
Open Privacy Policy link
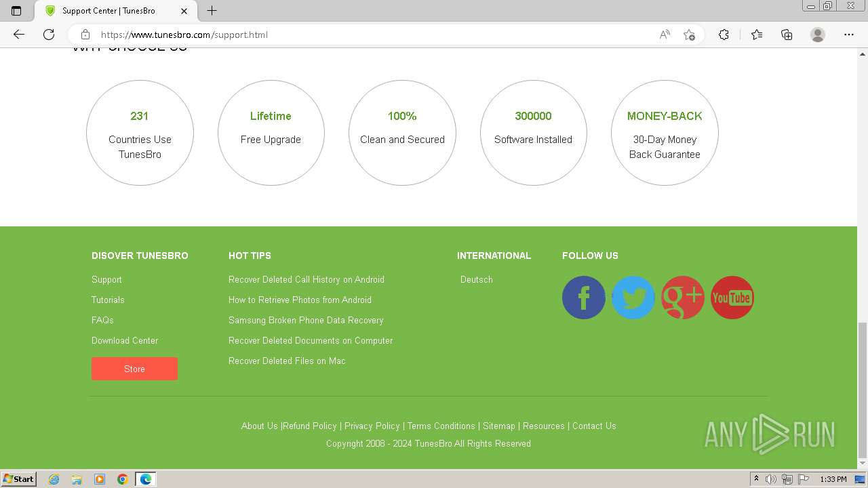(x=372, y=426)
